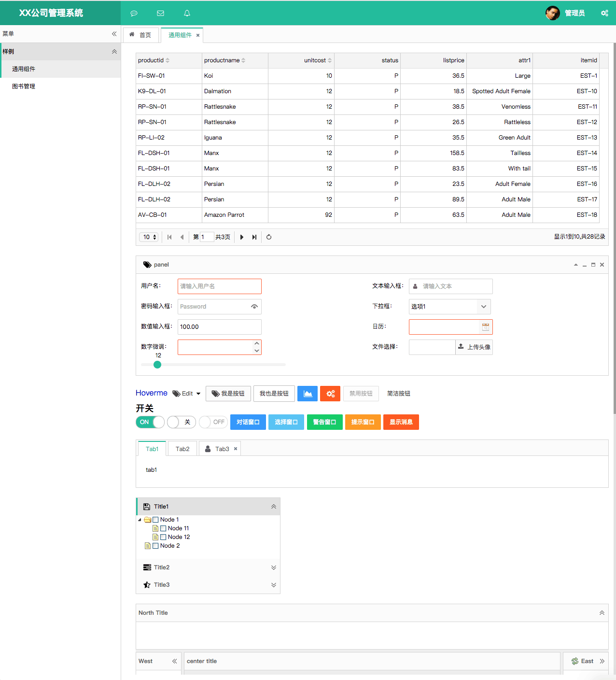Sort by productid column
Image resolution: width=616 pixels, height=680 pixels.
(x=168, y=60)
